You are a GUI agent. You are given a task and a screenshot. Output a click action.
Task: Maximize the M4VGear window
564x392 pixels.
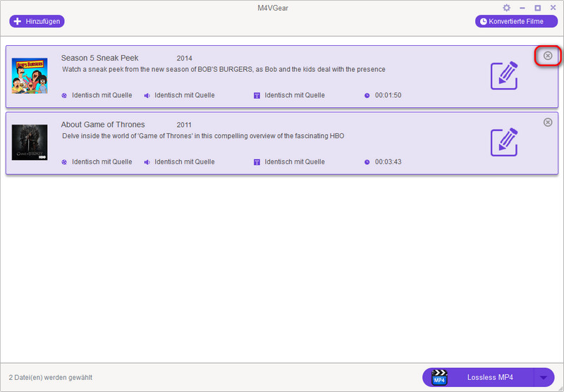[537, 8]
